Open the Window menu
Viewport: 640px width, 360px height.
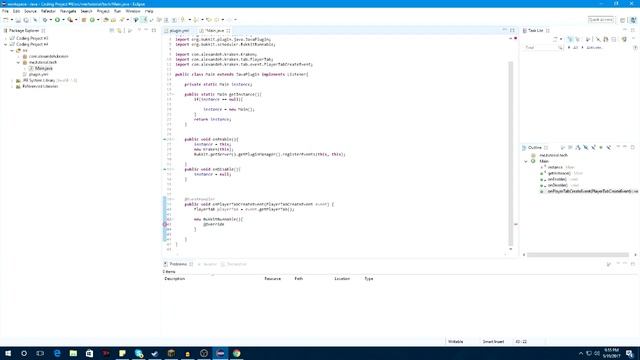point(133,11)
